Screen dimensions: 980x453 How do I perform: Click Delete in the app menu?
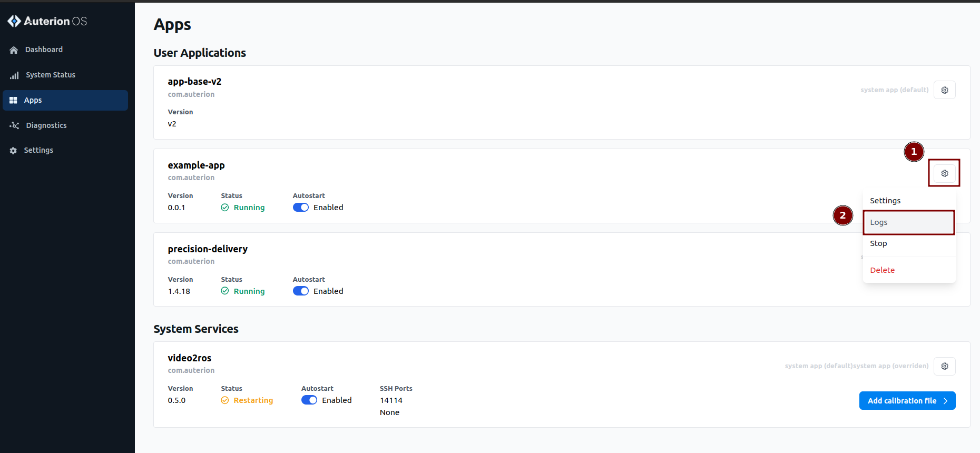click(882, 270)
